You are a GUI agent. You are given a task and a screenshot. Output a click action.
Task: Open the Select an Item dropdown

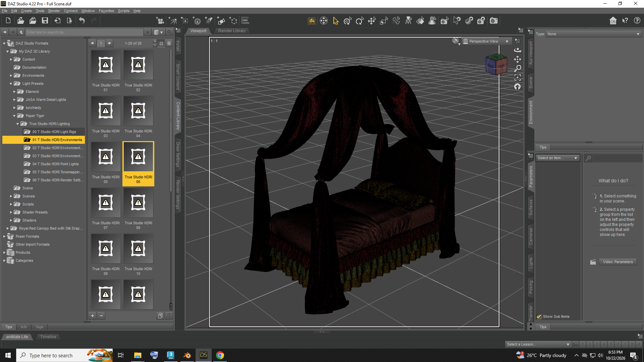tap(557, 158)
